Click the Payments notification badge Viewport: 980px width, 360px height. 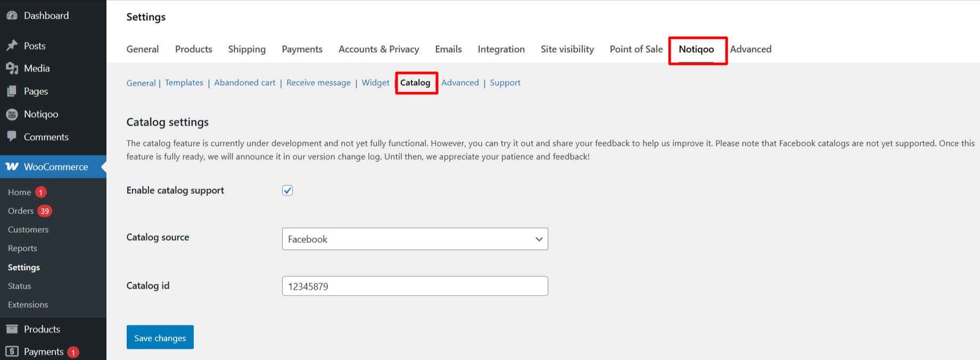click(x=73, y=352)
